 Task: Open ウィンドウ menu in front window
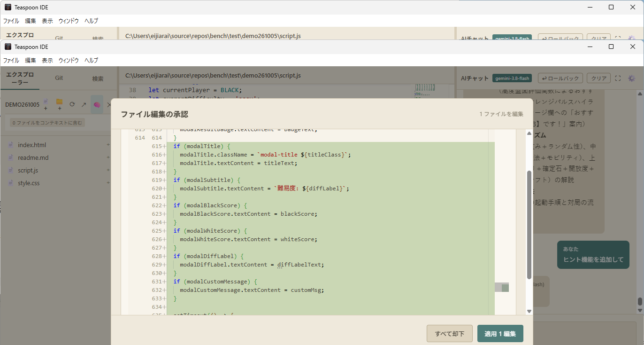pos(69,60)
